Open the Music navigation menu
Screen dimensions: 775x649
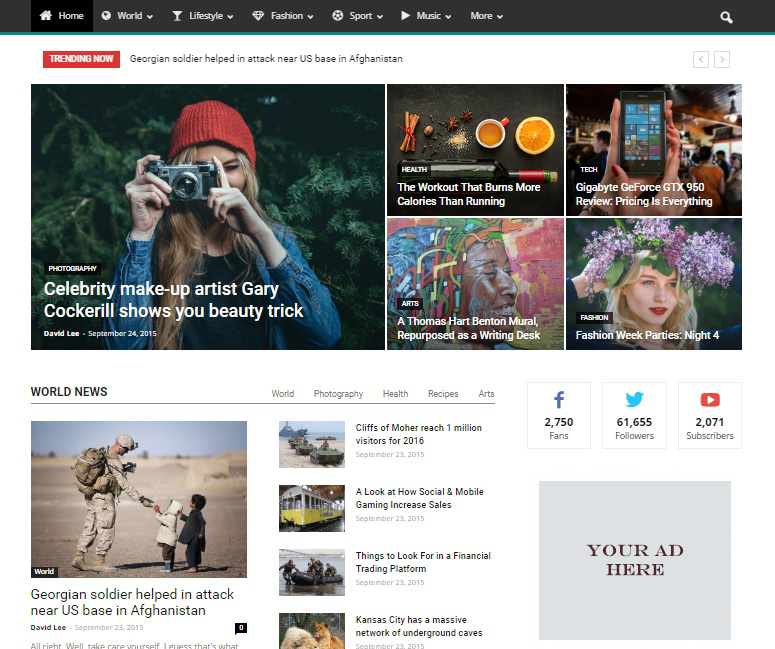click(x=426, y=16)
